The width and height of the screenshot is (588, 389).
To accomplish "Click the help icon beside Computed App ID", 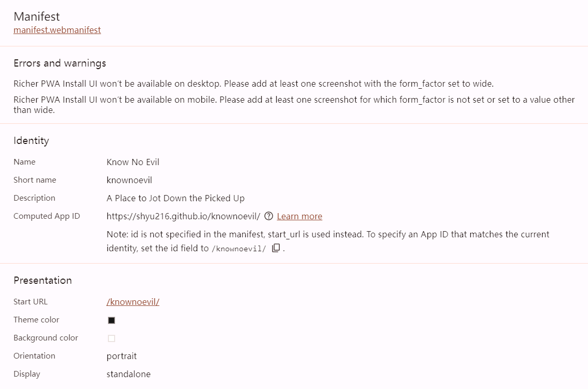I will point(268,216).
